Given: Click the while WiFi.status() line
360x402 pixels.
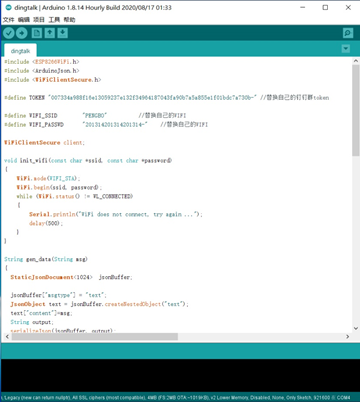Looking at the screenshot, I should tap(75, 196).
